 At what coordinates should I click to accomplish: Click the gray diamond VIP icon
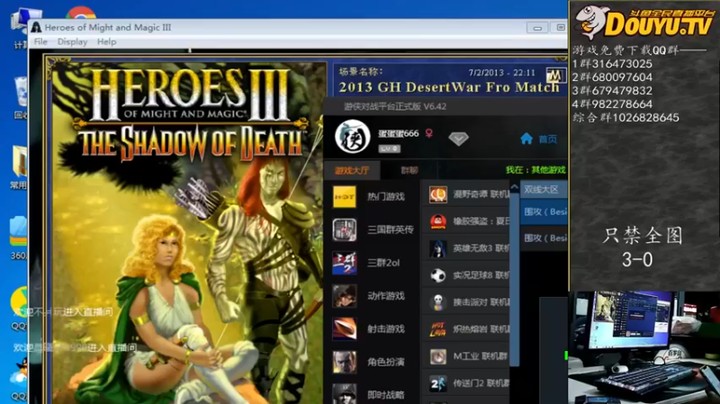point(458,138)
